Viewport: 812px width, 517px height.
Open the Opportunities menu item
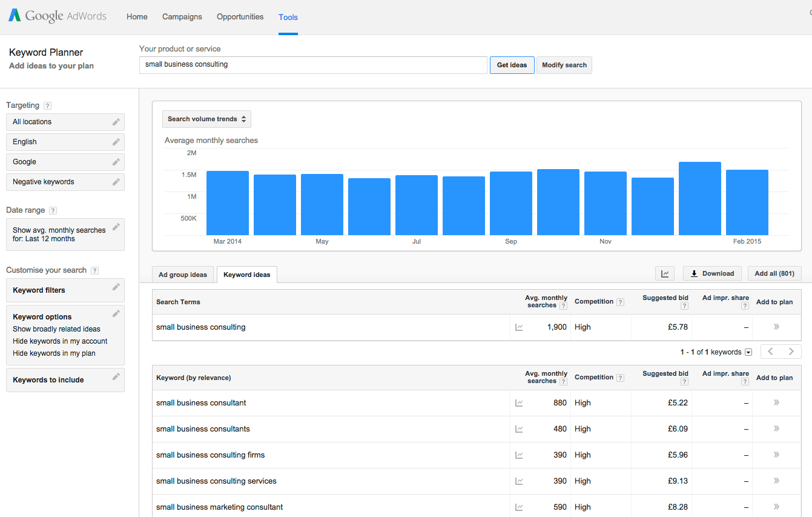(x=240, y=17)
